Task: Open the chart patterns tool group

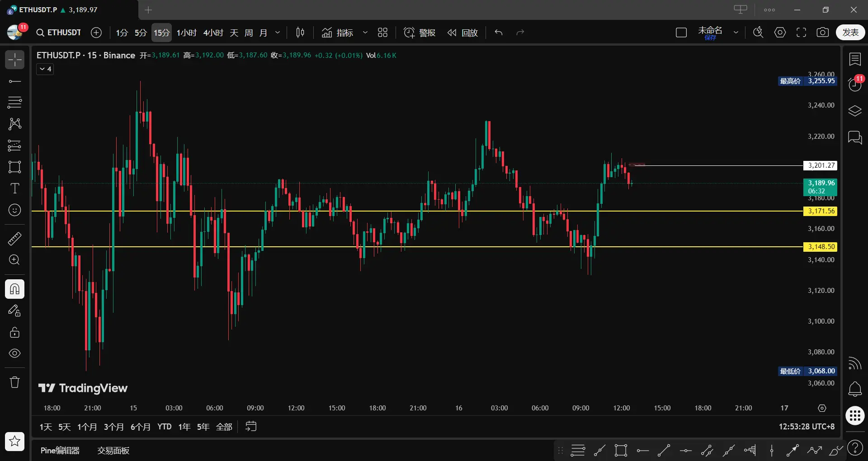Action: point(14,124)
